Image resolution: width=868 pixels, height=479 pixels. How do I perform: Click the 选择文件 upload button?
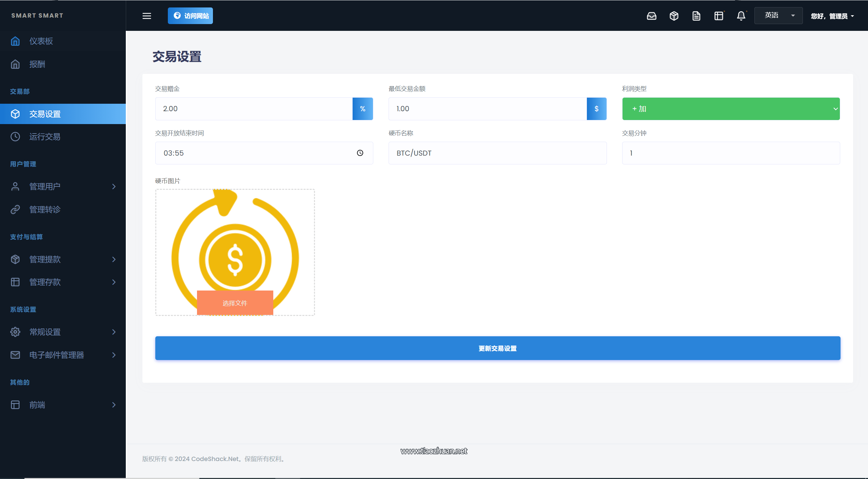click(235, 303)
